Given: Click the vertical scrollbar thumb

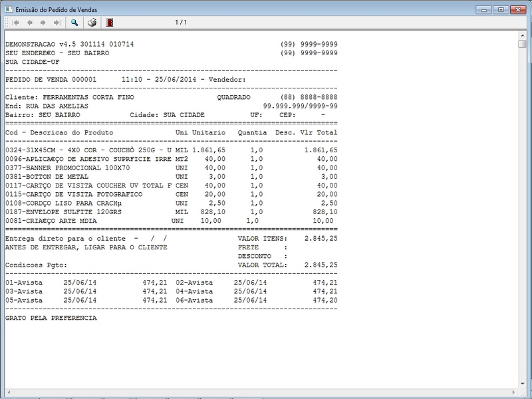Looking at the screenshot, I should coord(523,44).
